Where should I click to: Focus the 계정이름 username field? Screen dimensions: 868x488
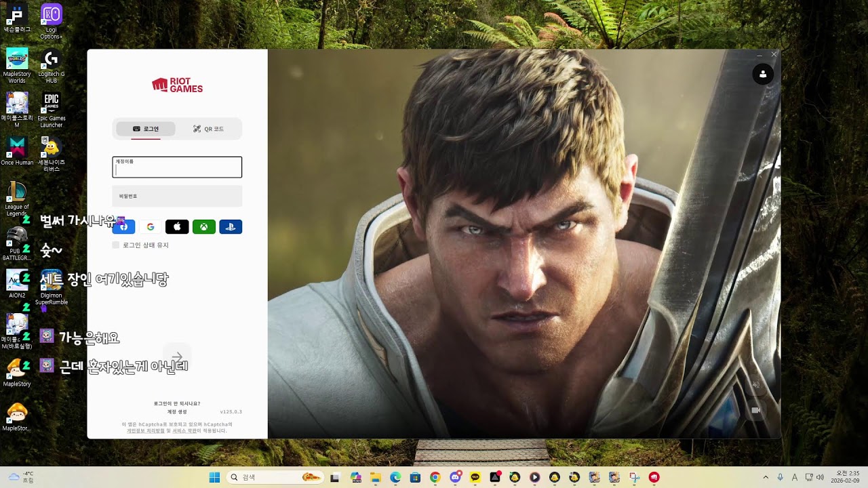point(177,167)
